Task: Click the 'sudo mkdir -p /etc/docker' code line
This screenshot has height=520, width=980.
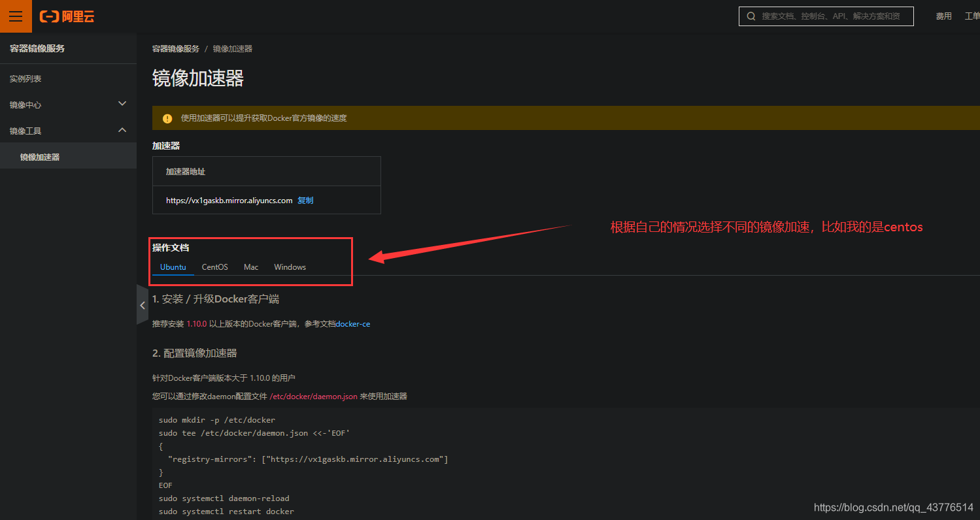Action: click(217, 420)
